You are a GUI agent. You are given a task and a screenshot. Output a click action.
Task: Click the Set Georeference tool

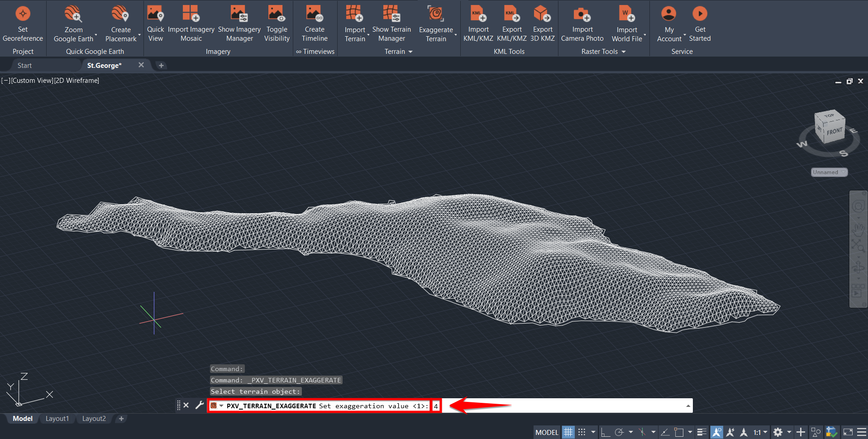(x=23, y=24)
